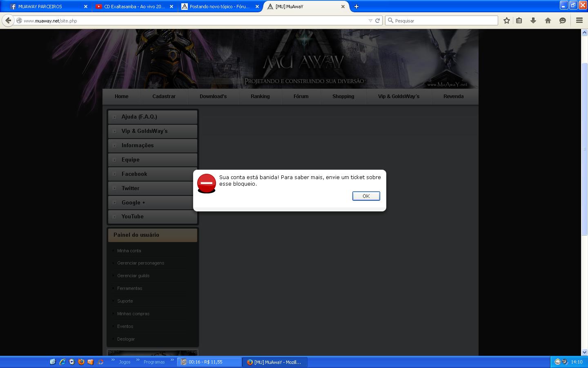Expand the Programas toolbar chevron on taskbar
The width and height of the screenshot is (588, 368).
pos(172,360)
